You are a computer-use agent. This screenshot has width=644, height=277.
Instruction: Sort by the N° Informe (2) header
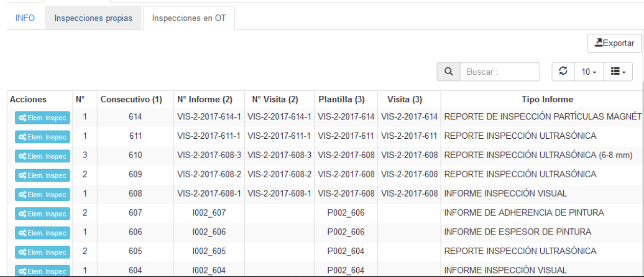point(204,99)
